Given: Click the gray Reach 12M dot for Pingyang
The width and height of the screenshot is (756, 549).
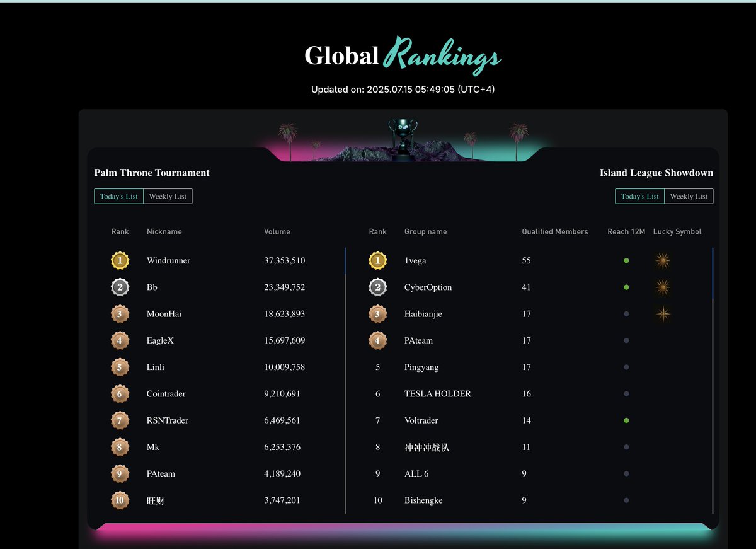Looking at the screenshot, I should click(626, 367).
